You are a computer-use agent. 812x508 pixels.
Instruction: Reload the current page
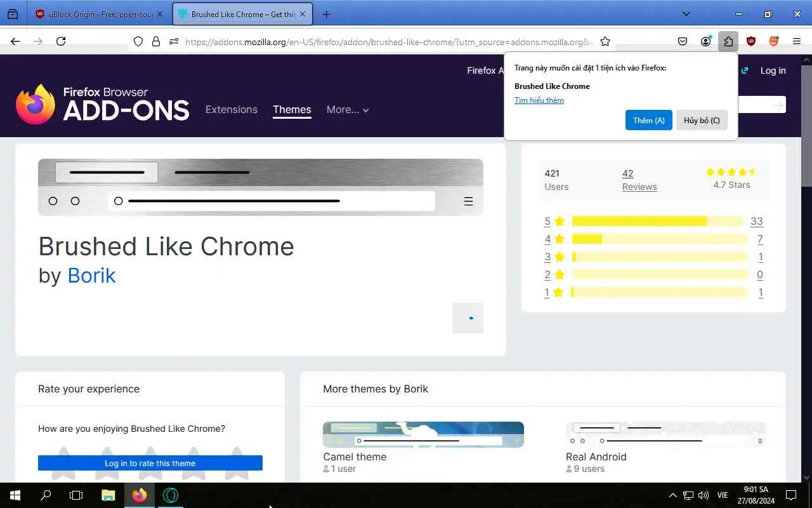pyautogui.click(x=61, y=41)
